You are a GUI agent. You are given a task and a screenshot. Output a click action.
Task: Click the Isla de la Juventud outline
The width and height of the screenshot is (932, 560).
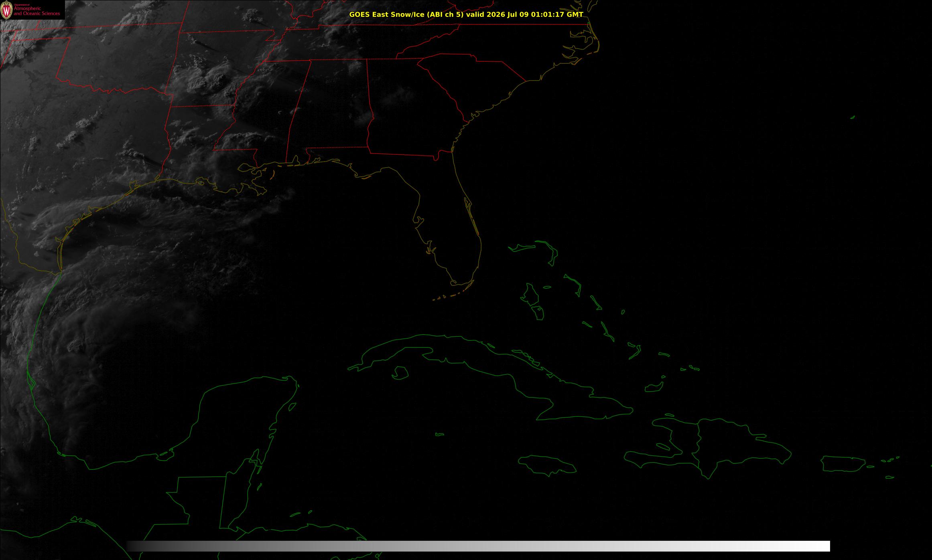tap(400, 373)
